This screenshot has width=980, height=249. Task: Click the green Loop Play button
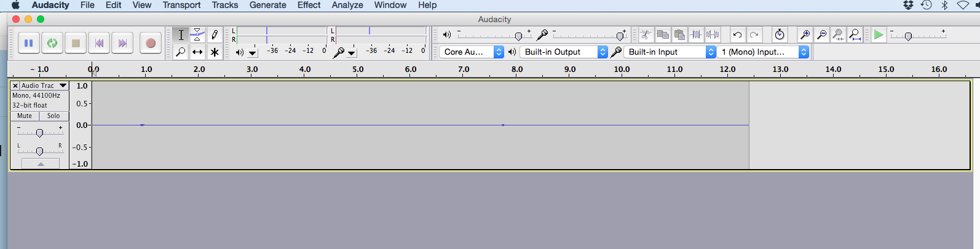[x=52, y=43]
